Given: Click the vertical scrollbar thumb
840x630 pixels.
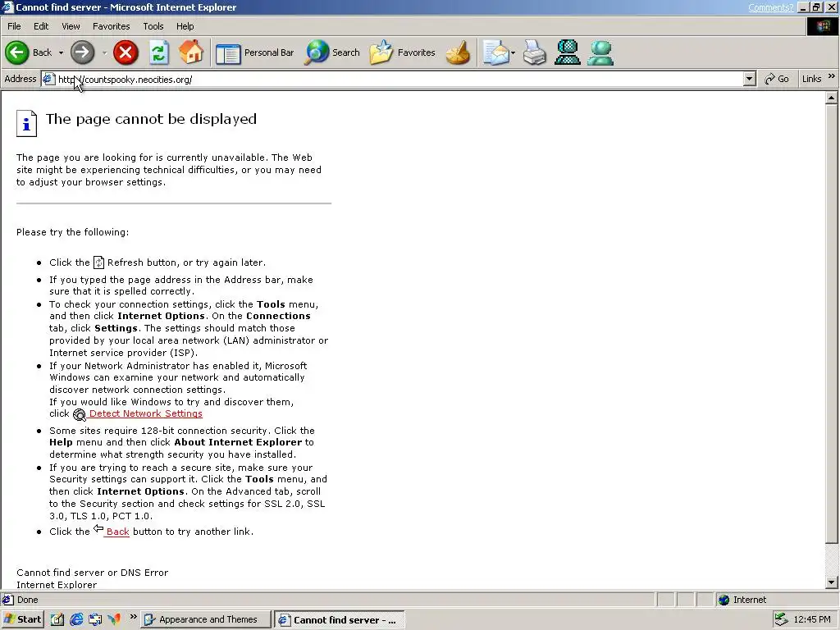Looking at the screenshot, I should click(x=831, y=323).
